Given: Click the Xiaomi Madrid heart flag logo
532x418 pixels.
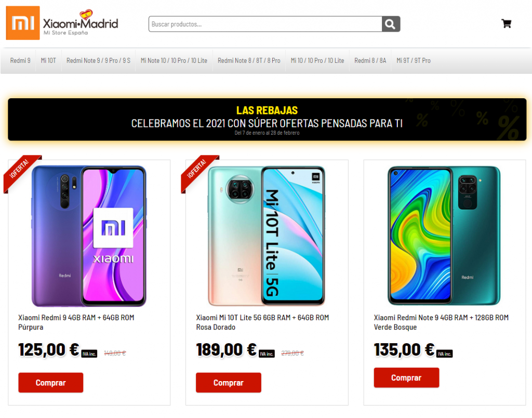Looking at the screenshot, I should click(81, 23).
